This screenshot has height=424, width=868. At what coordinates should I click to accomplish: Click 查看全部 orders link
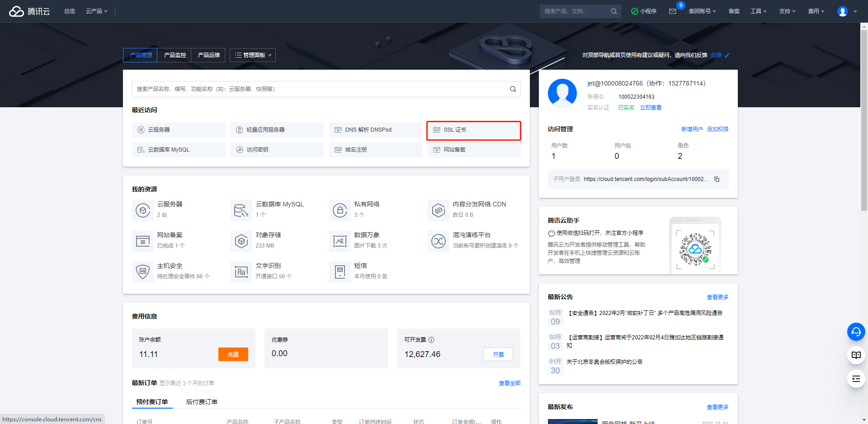(x=509, y=383)
